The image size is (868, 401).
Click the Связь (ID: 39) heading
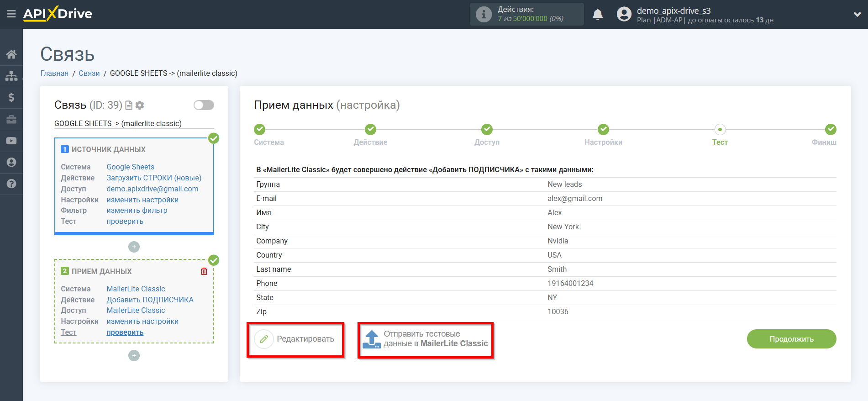click(88, 105)
